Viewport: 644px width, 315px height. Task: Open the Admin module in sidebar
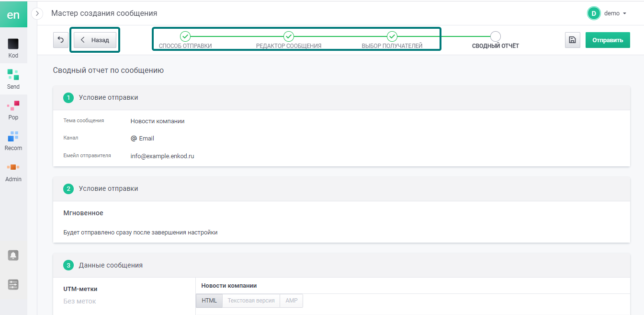(x=13, y=172)
